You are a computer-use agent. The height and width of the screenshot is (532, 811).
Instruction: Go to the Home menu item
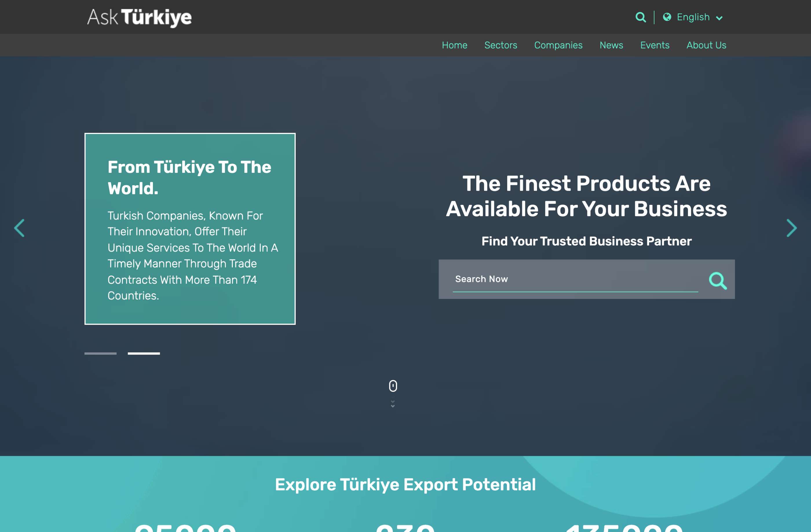(454, 45)
